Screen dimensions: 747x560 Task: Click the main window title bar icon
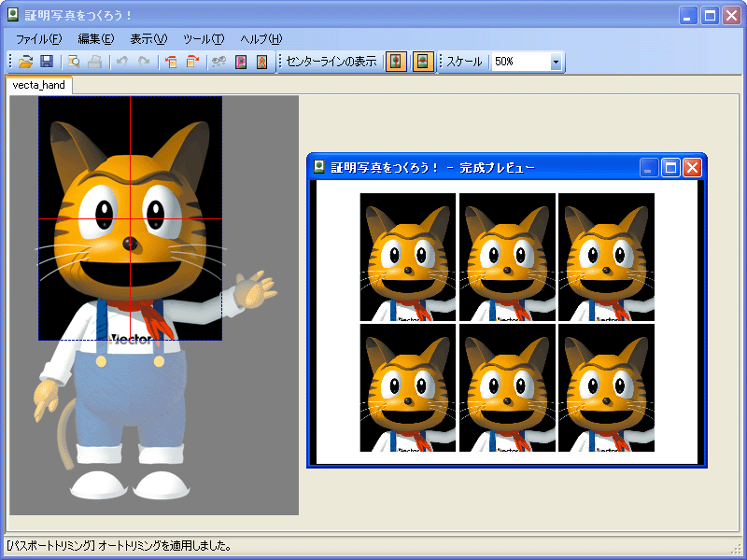point(13,15)
